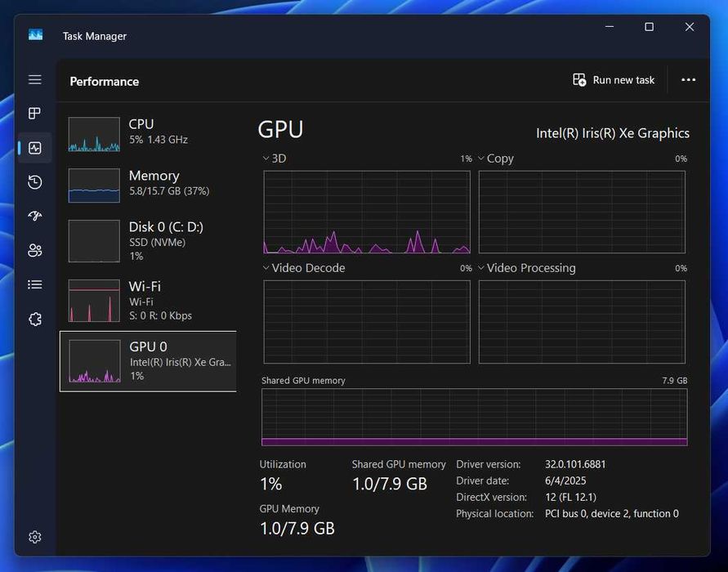728x572 pixels.
Task: Open Task Manager settings gear
Action: tap(35, 537)
